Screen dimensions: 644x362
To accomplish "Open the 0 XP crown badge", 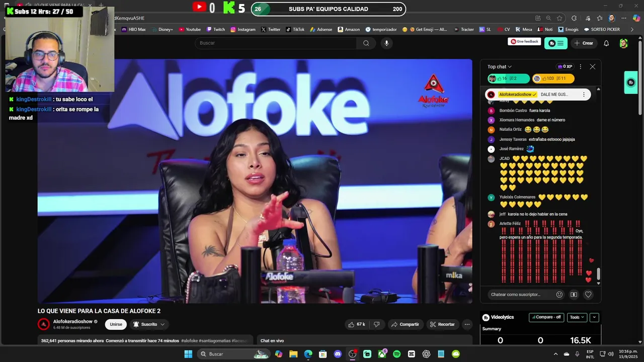I will [565, 66].
